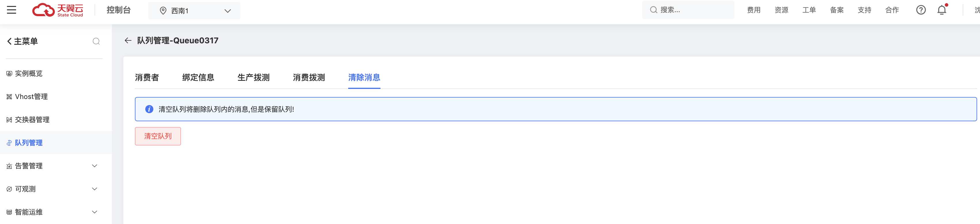Expand the 可观测 submenu
The image size is (980, 224).
pos(95,189)
